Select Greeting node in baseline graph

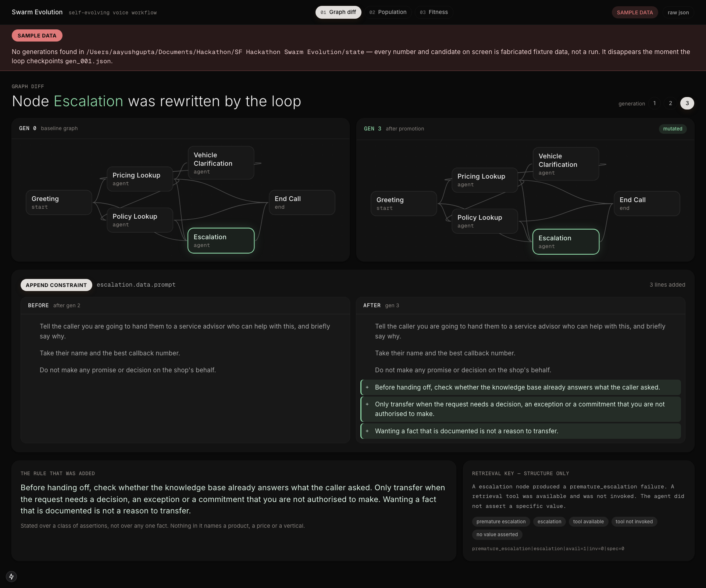(x=59, y=202)
